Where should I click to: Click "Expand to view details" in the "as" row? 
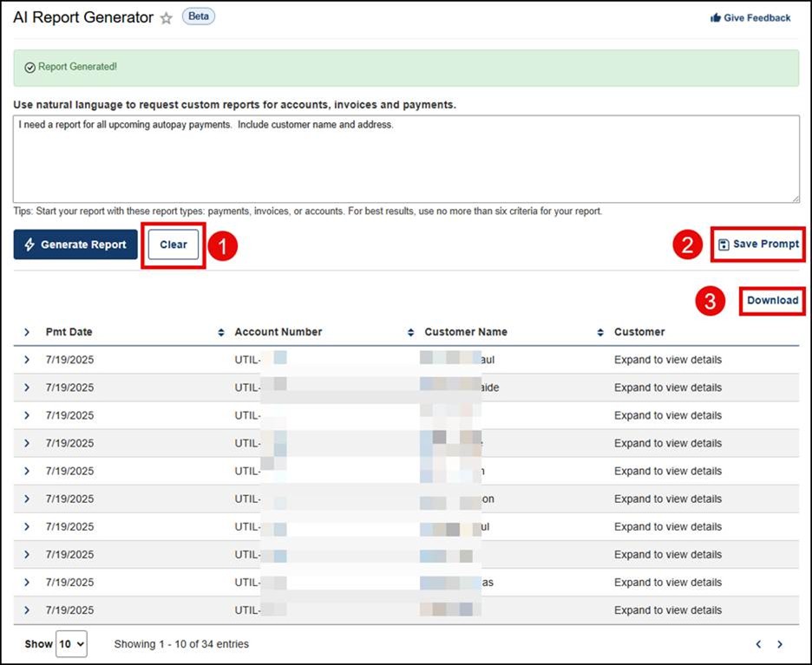pos(668,582)
